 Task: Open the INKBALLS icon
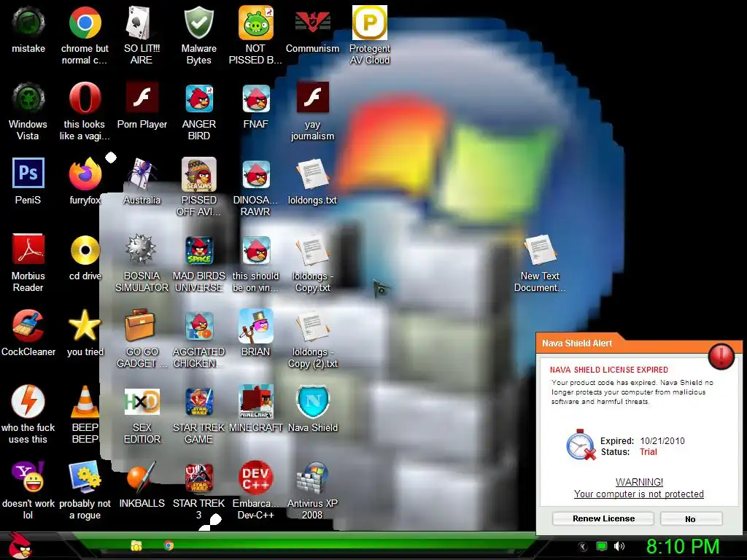point(142,477)
